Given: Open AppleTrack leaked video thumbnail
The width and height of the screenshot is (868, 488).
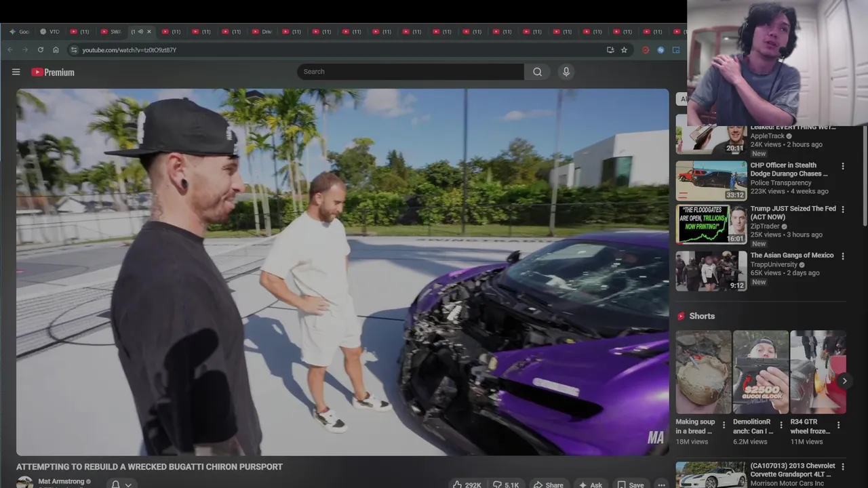Looking at the screenshot, I should point(711,139).
